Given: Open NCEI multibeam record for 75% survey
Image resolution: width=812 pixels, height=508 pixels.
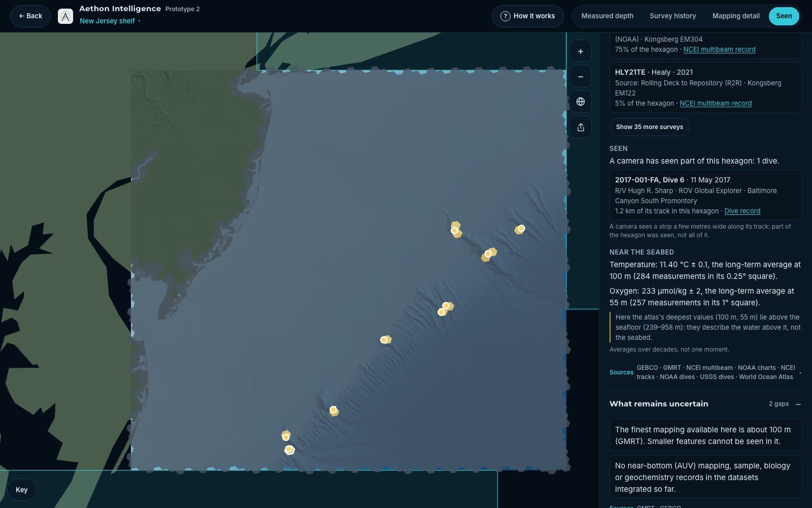Looking at the screenshot, I should click(x=719, y=49).
